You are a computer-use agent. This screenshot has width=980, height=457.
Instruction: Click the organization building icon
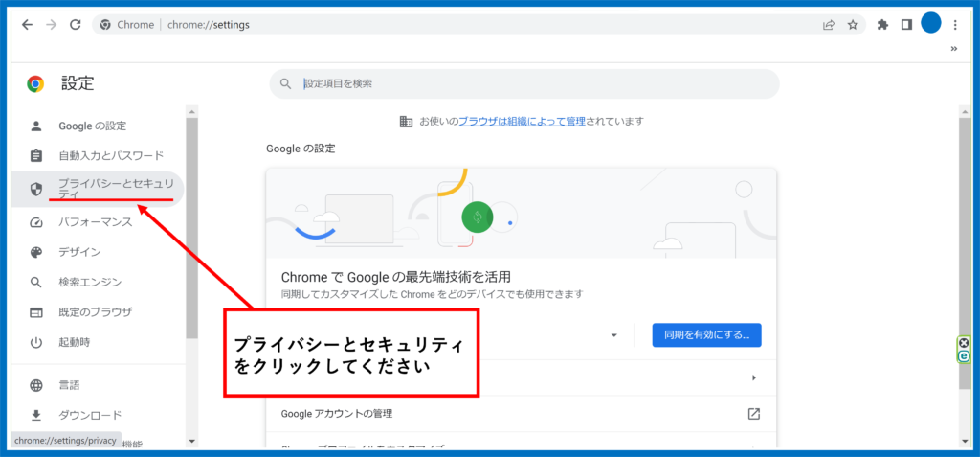(406, 122)
